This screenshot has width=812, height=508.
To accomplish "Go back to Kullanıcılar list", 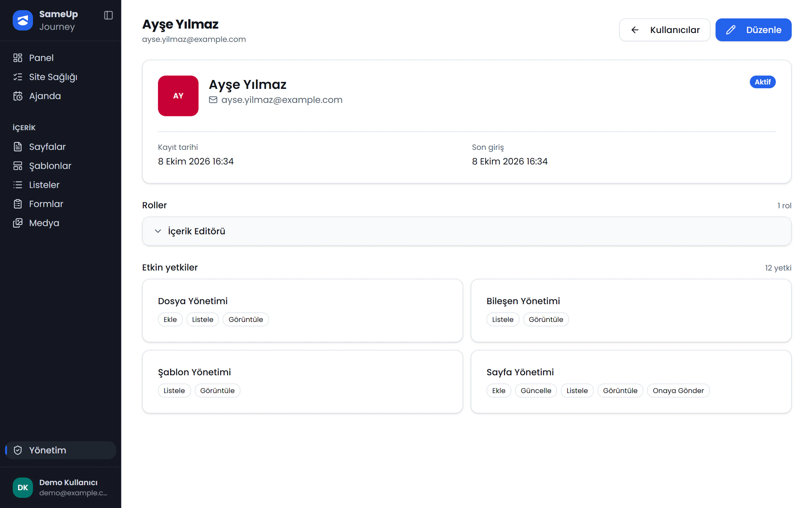I will tap(665, 30).
